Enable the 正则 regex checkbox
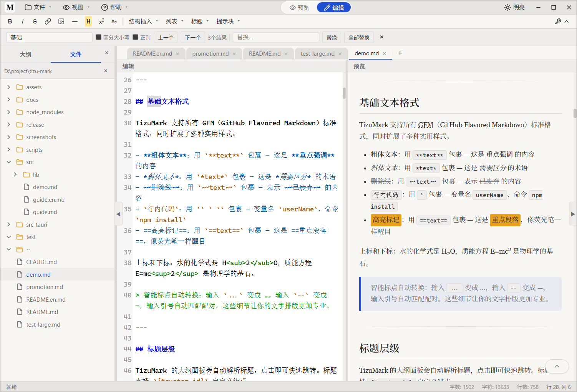 136,37
